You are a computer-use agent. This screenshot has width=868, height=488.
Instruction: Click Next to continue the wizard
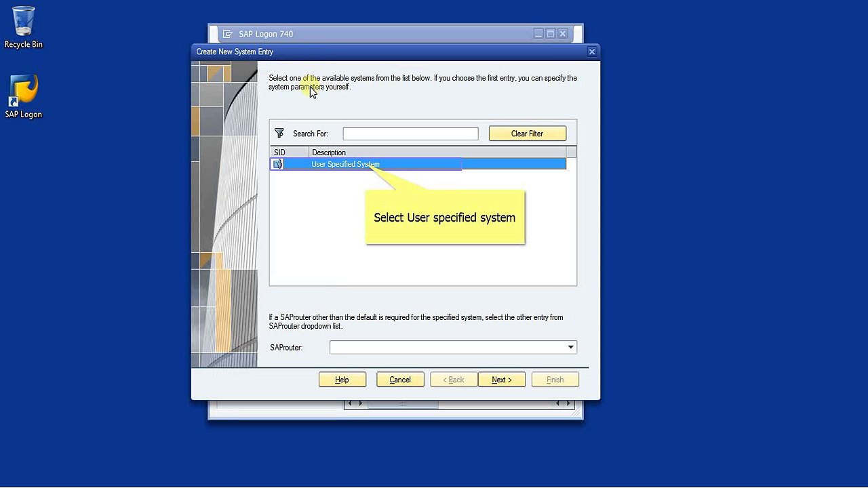[x=502, y=380]
